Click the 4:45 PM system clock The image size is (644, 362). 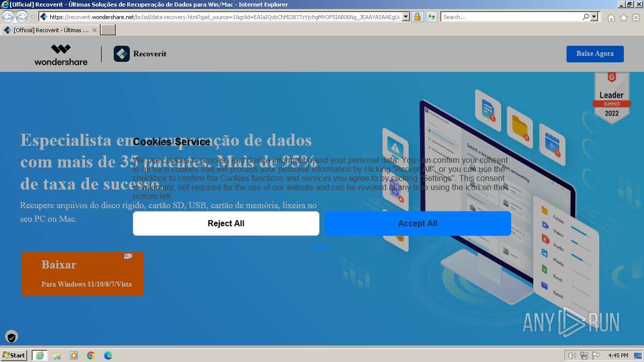pos(618,355)
